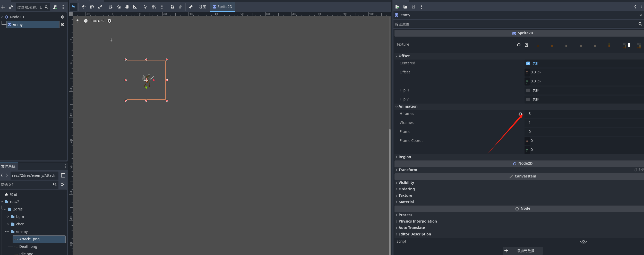
Task: Collapse the Animation section
Action: tap(519, 106)
